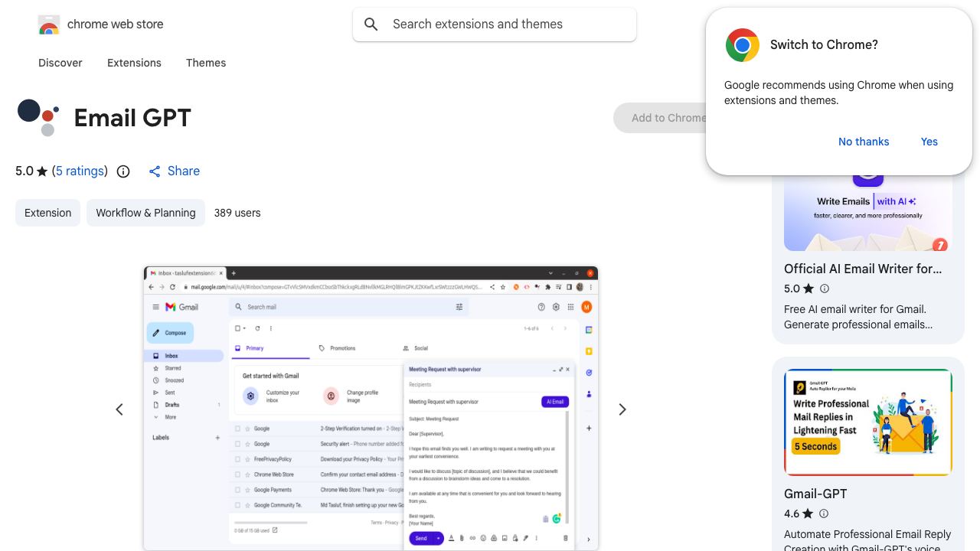This screenshot has width=980, height=551.
Task: Click the Email GPT extension logo
Action: click(x=38, y=118)
